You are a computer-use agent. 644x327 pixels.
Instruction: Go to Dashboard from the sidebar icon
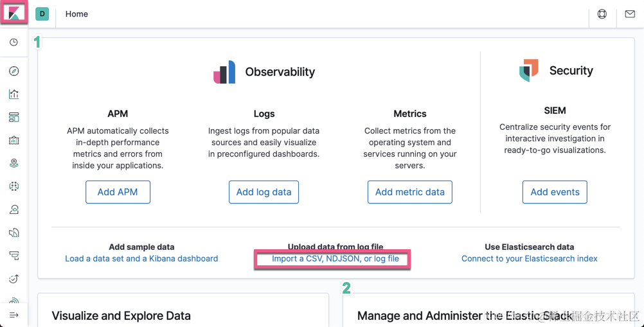coord(13,118)
